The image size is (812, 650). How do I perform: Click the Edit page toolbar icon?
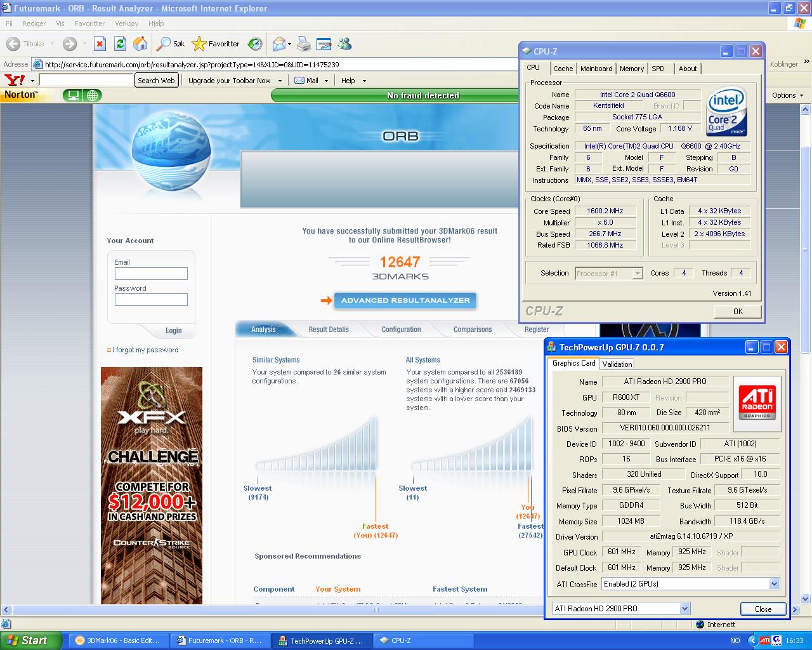324,44
